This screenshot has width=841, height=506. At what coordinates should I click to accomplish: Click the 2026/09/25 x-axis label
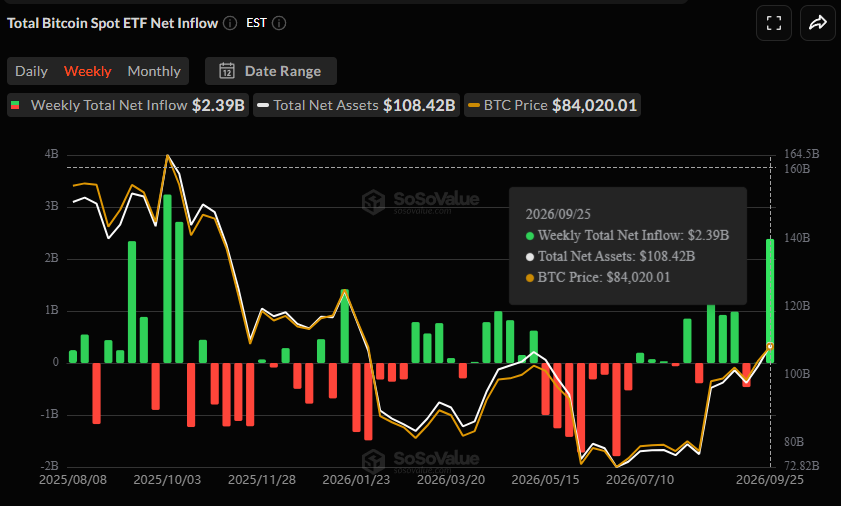pos(770,479)
